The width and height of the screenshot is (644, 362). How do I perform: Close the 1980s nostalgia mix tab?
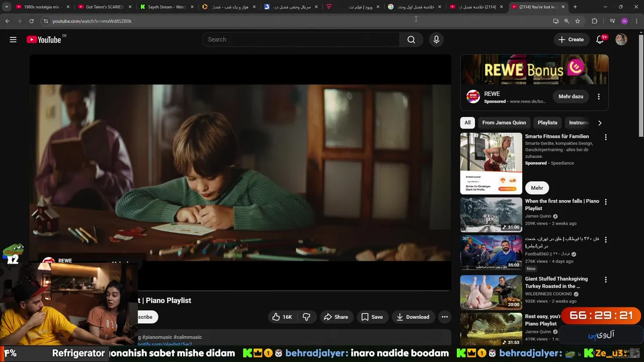pyautogui.click(x=68, y=7)
